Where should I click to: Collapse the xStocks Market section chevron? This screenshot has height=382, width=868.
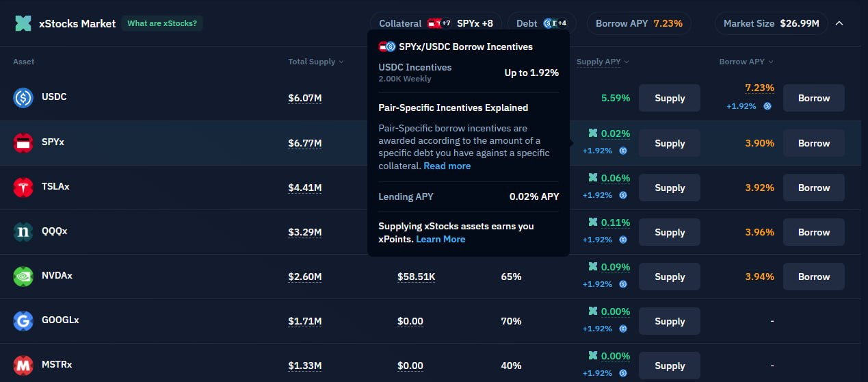(839, 23)
